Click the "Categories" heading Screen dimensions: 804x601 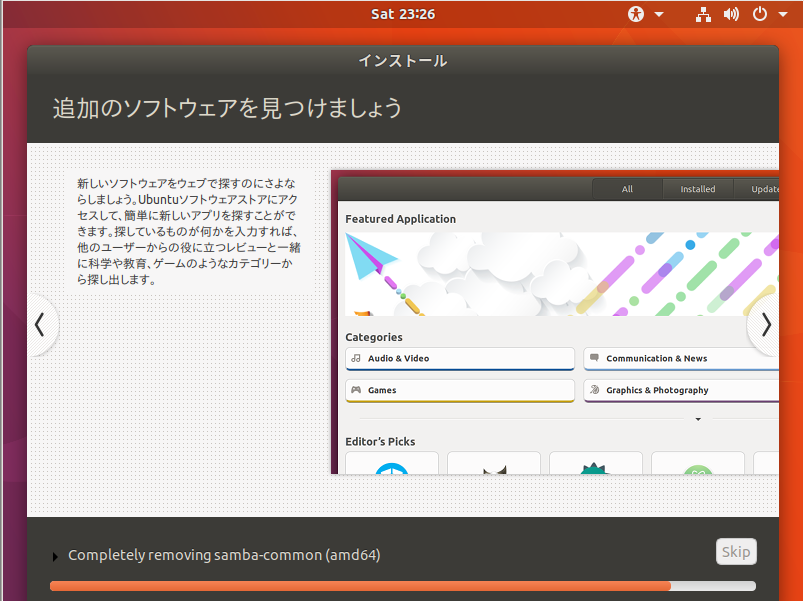374,337
